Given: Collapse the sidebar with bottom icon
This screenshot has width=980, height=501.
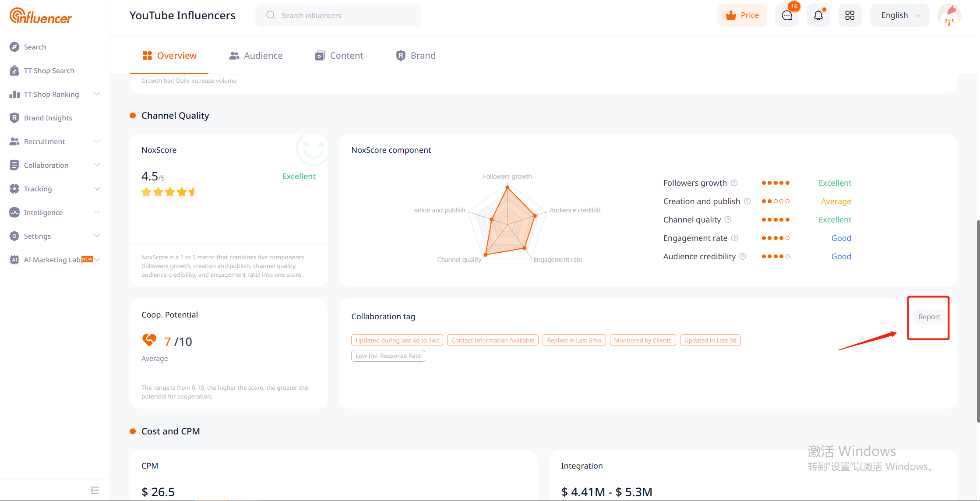Looking at the screenshot, I should point(95,490).
